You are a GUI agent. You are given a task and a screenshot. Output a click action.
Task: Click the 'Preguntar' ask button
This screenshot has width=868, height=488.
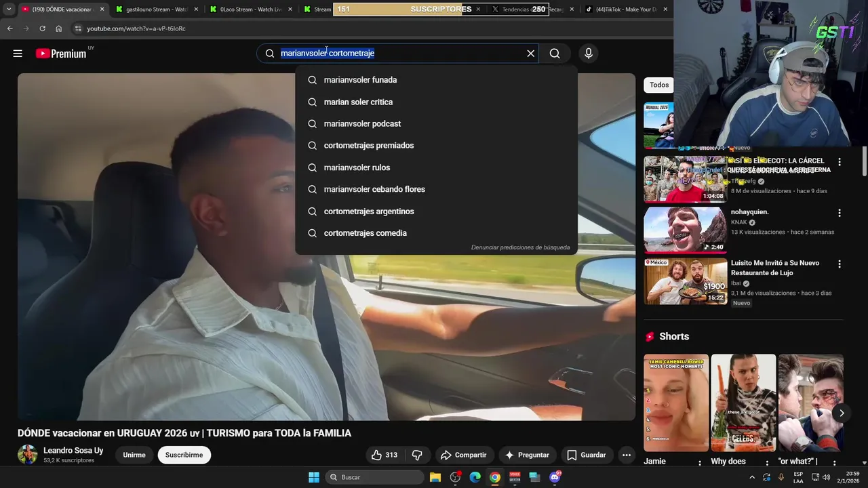pos(526,455)
